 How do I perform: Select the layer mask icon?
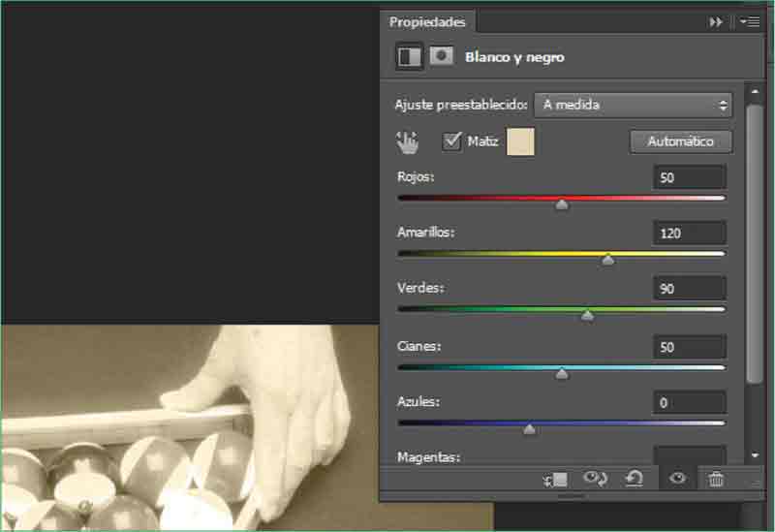[x=442, y=57]
